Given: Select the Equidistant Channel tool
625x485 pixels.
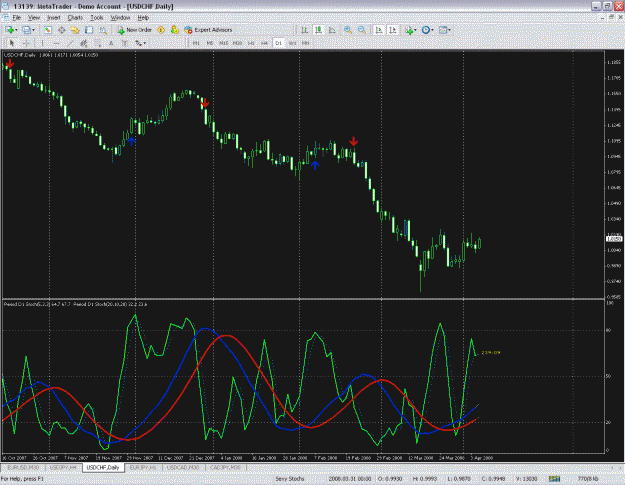Looking at the screenshot, I should coord(84,43).
